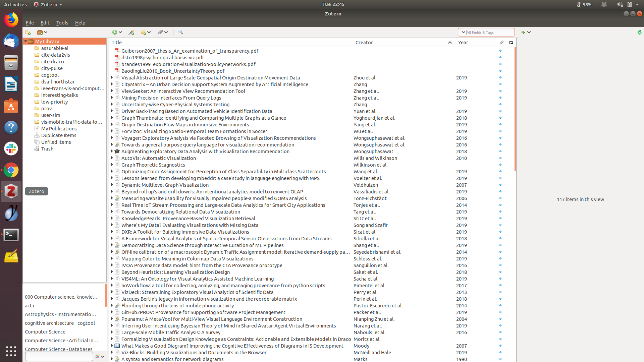Expand the ViewSeeker item row
The image size is (644, 362).
[x=112, y=91]
